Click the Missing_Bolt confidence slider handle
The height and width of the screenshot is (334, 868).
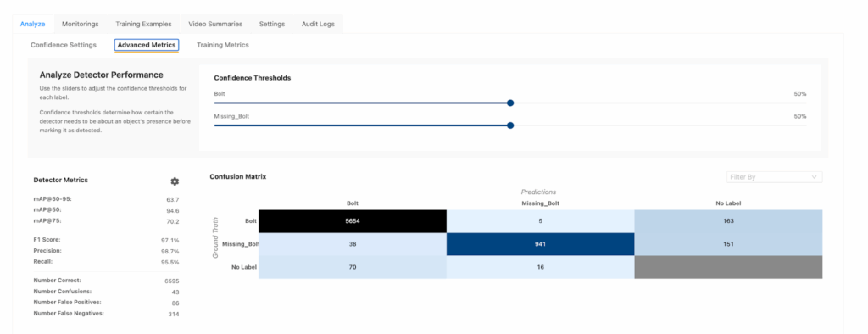click(x=510, y=125)
